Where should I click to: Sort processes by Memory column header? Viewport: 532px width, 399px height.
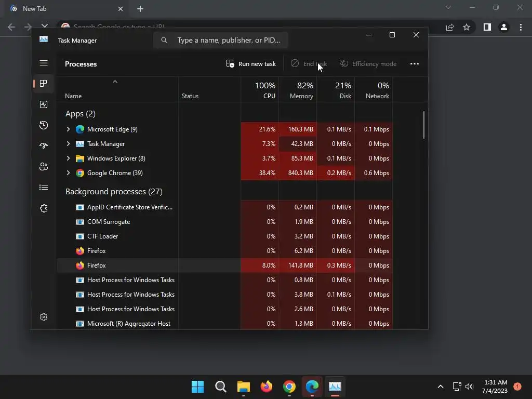(x=298, y=90)
